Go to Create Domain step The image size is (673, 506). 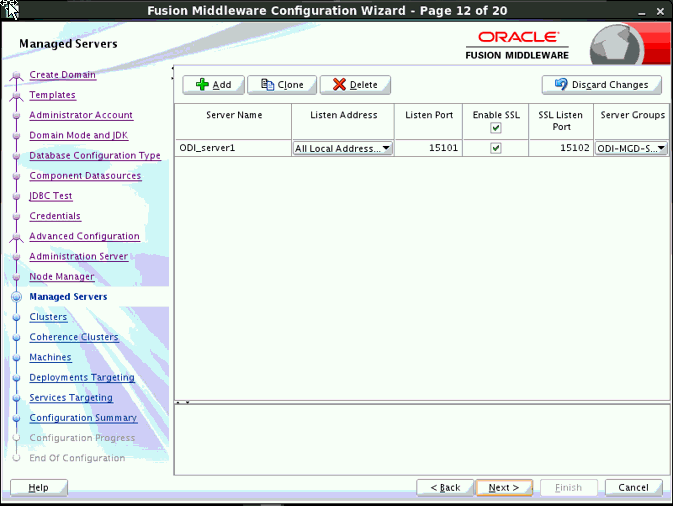pos(62,75)
